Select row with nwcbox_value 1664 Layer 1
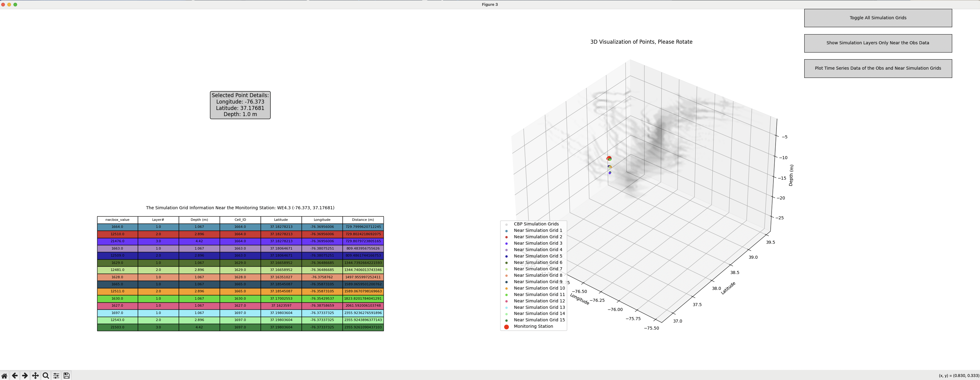 [x=239, y=226]
